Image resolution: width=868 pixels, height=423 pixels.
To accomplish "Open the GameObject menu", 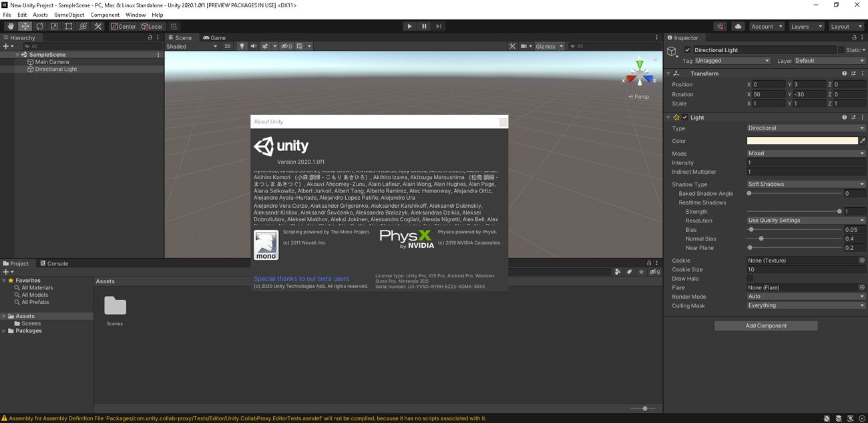I will (x=69, y=14).
